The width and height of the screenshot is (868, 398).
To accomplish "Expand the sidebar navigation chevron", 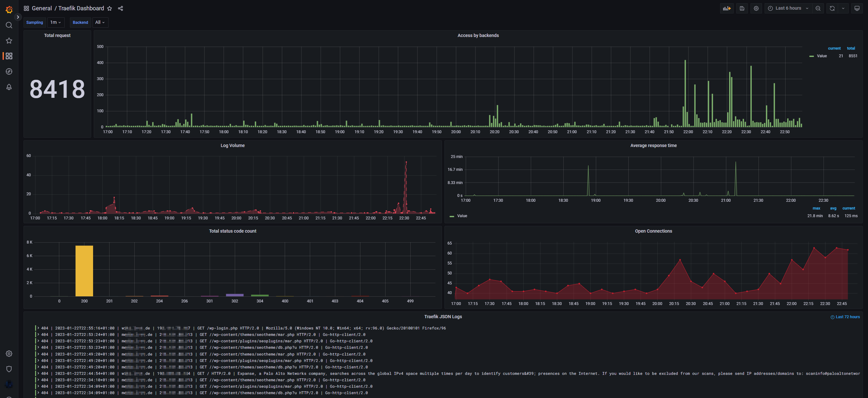I will pos(18,17).
